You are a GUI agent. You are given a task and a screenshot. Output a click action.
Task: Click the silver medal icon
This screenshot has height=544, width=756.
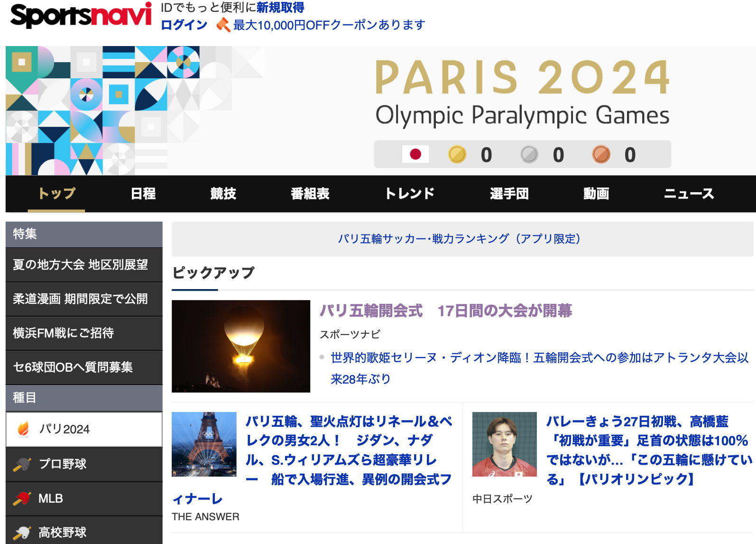(529, 154)
